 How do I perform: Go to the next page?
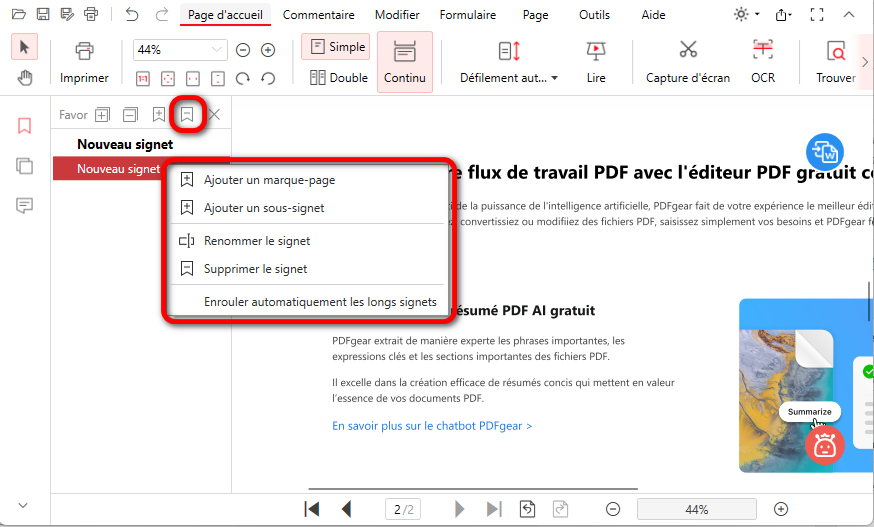coord(459,509)
